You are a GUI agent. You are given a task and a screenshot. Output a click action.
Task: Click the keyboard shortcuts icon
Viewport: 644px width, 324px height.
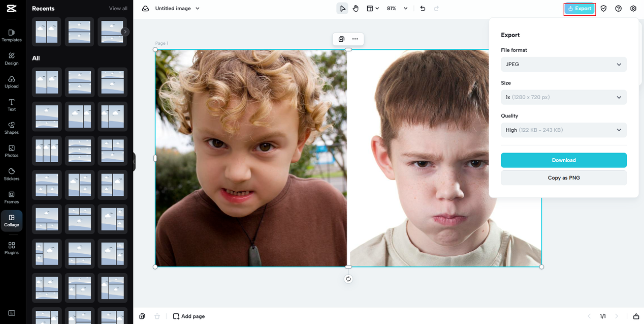point(12,313)
